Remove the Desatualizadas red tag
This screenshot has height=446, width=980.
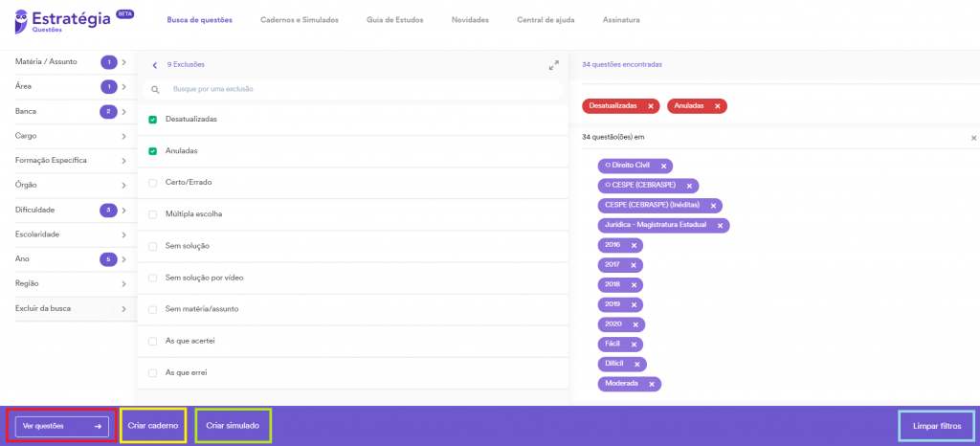coord(651,106)
